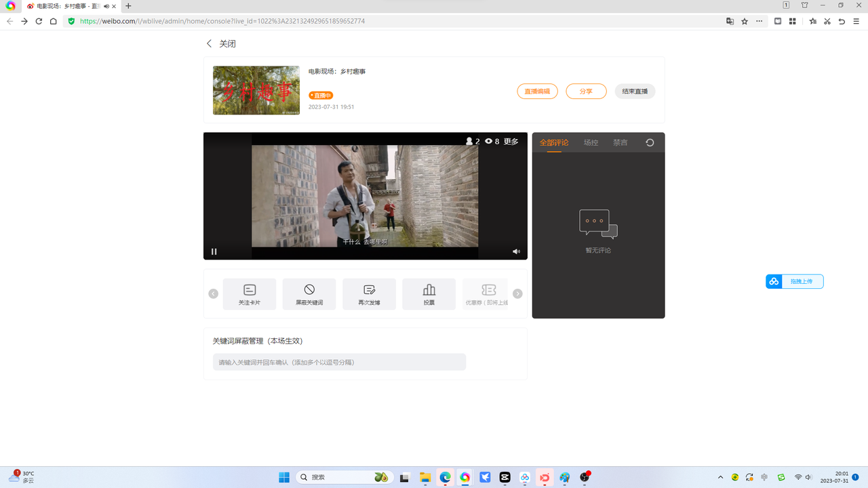The height and width of the screenshot is (488, 868).
Task: Switch to the 场控 tab
Action: coord(591,143)
